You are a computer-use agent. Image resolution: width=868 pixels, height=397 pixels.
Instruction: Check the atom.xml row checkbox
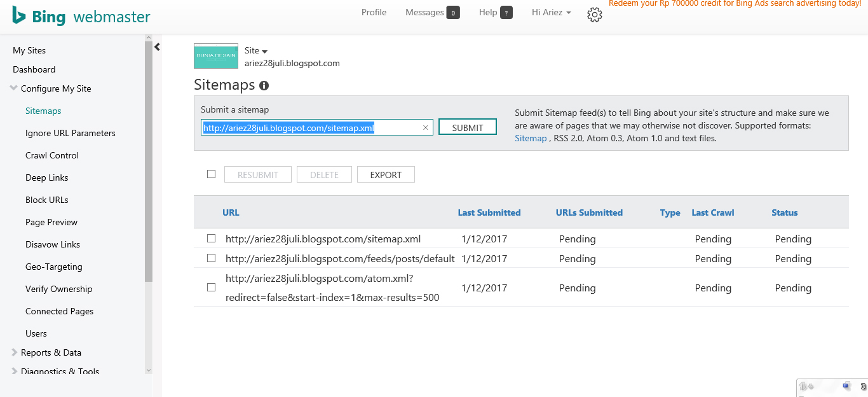tap(212, 288)
